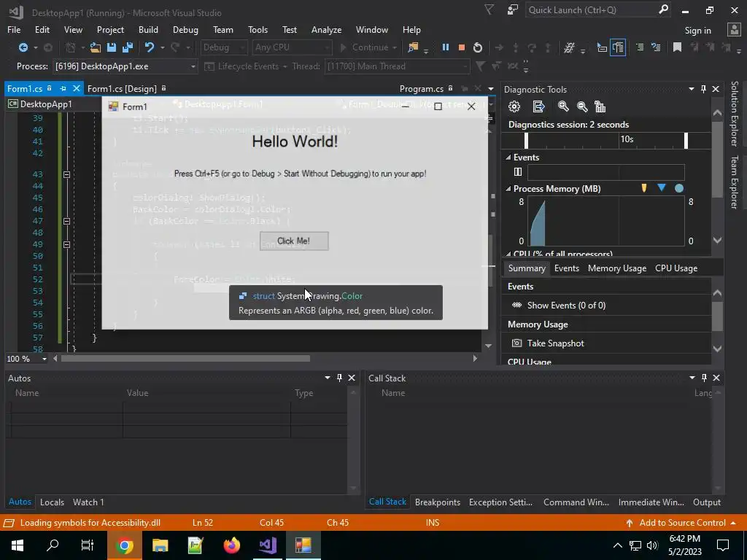The image size is (747, 560).
Task: Click the editor horizontal scrollbar thumb
Action: click(185, 359)
